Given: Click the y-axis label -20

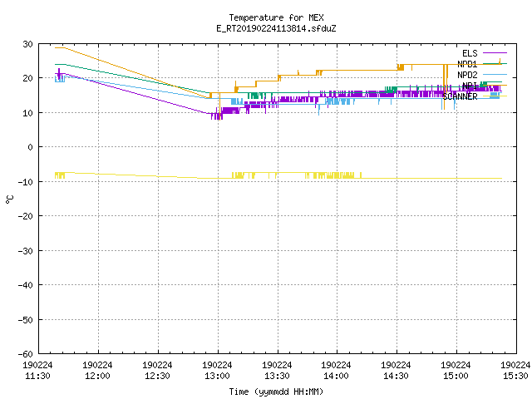Looking at the screenshot, I should tap(26, 216).
